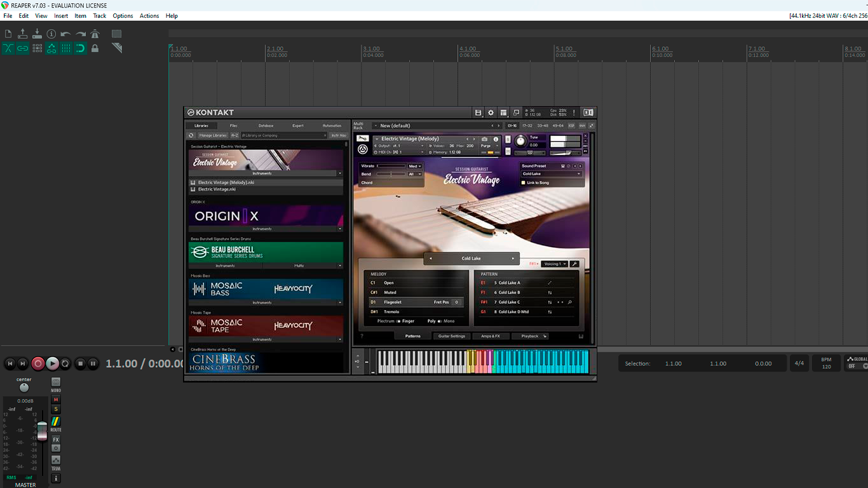Screen dimensions: 868x488
Task: Toggle the locking padlock icon
Action: [95, 48]
